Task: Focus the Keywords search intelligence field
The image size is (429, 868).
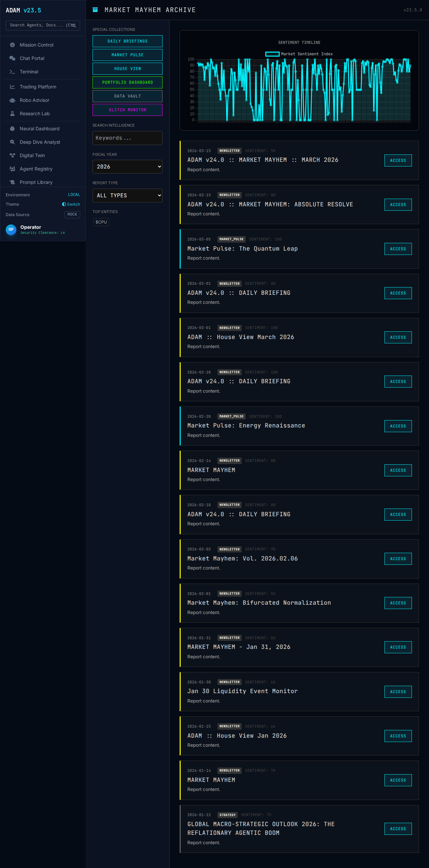Action: point(127,138)
